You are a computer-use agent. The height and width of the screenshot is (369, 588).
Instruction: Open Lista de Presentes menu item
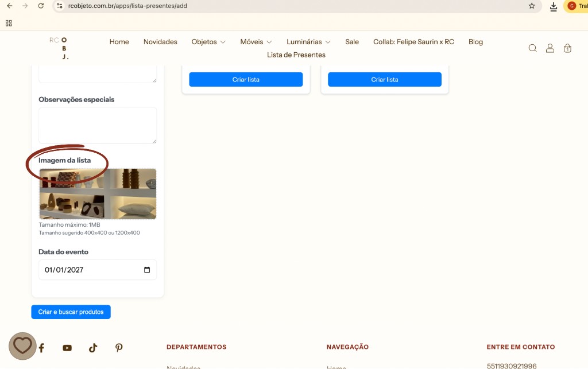click(296, 55)
